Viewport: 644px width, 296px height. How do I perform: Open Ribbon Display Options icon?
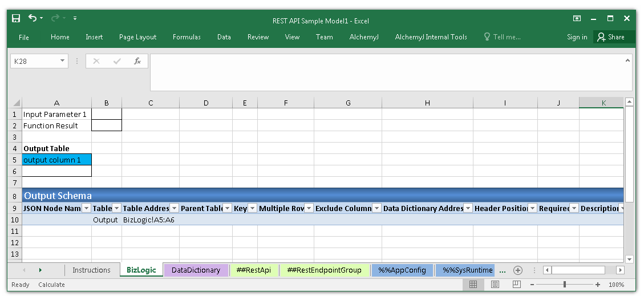(577, 18)
